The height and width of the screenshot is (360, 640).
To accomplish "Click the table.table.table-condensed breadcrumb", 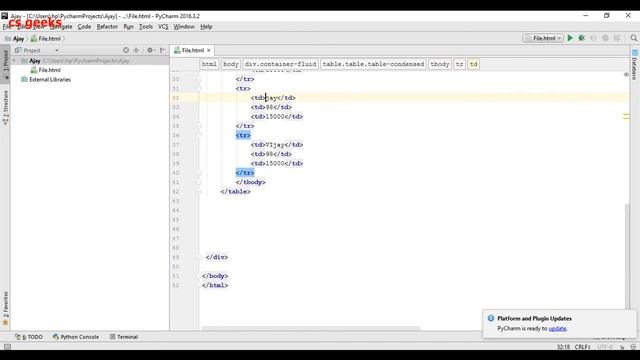I will tap(373, 64).
